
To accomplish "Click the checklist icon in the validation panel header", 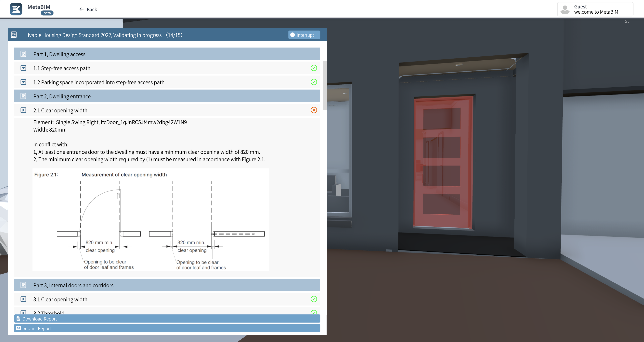I will 14,35.
